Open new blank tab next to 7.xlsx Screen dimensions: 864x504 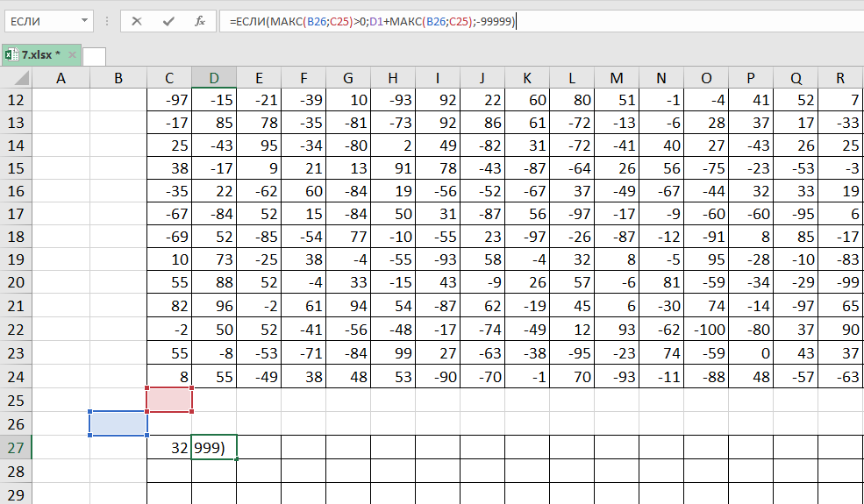coord(94,56)
